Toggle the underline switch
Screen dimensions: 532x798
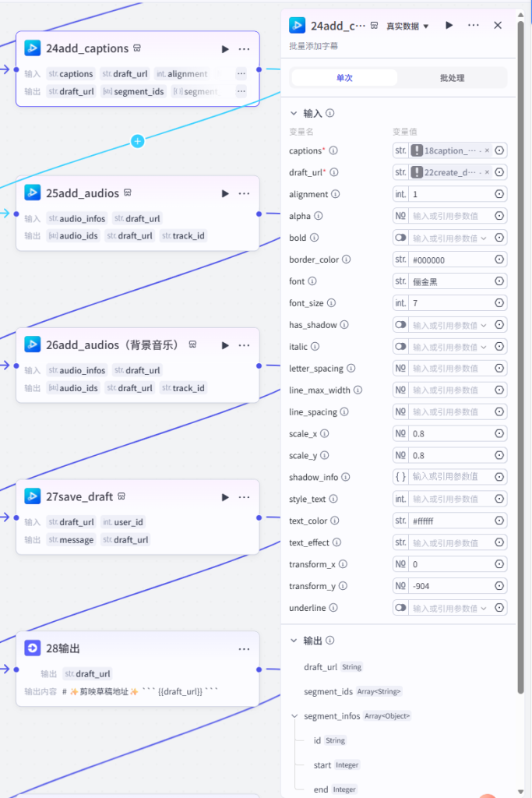401,608
